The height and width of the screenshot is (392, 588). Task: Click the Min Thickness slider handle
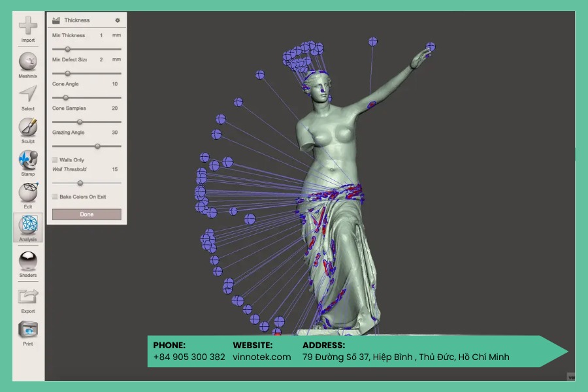(67, 49)
